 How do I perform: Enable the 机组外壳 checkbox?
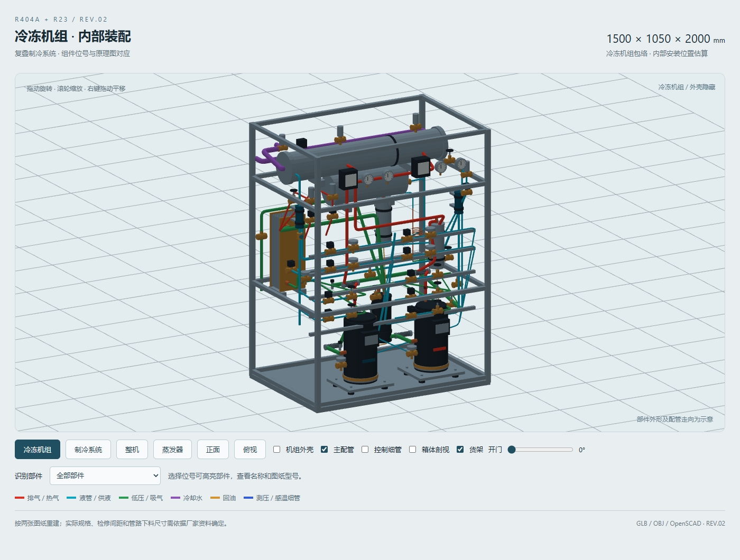(x=276, y=450)
